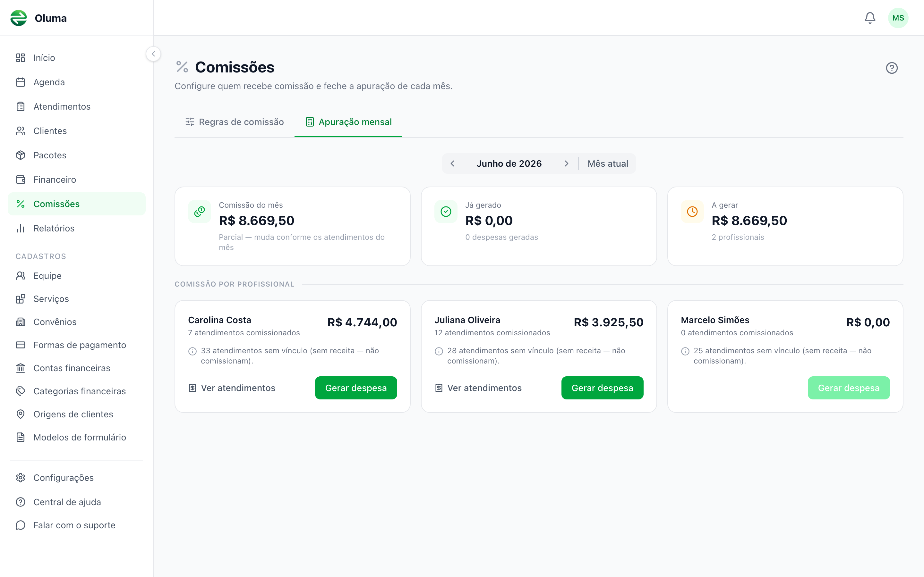The image size is (924, 577).
Task: Click the Mês atual button
Action: (x=607, y=164)
